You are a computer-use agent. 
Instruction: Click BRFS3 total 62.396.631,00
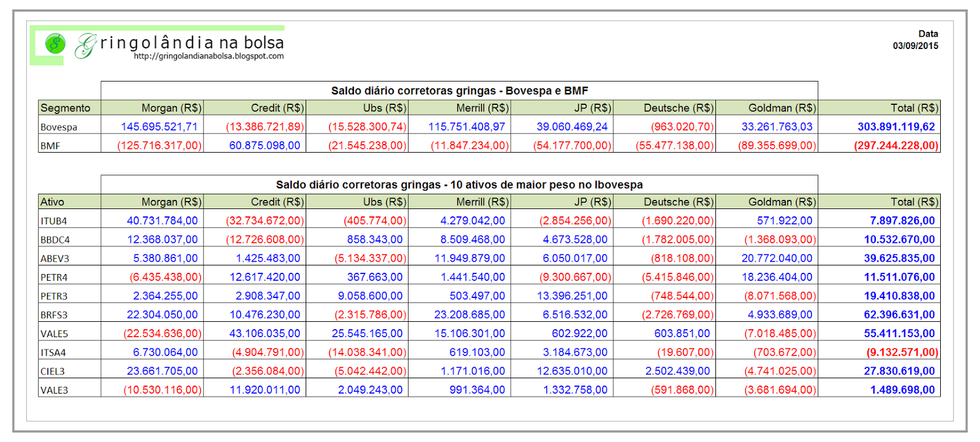pos(899,315)
